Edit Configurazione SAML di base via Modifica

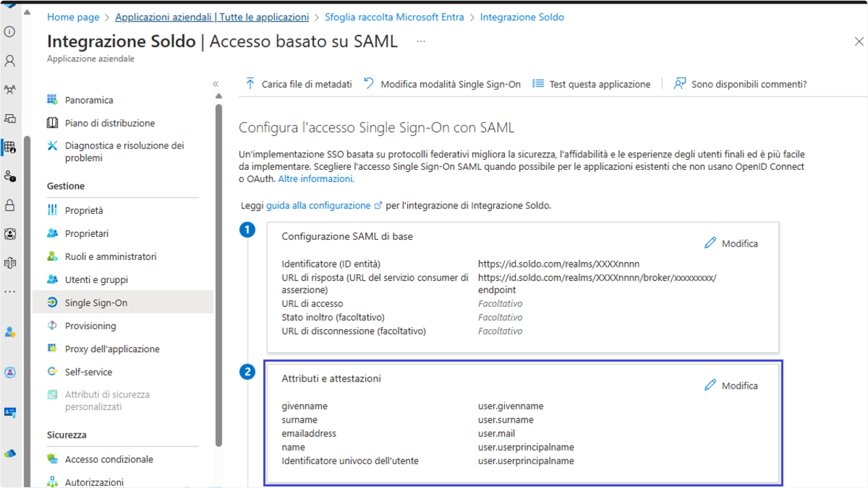(731, 243)
